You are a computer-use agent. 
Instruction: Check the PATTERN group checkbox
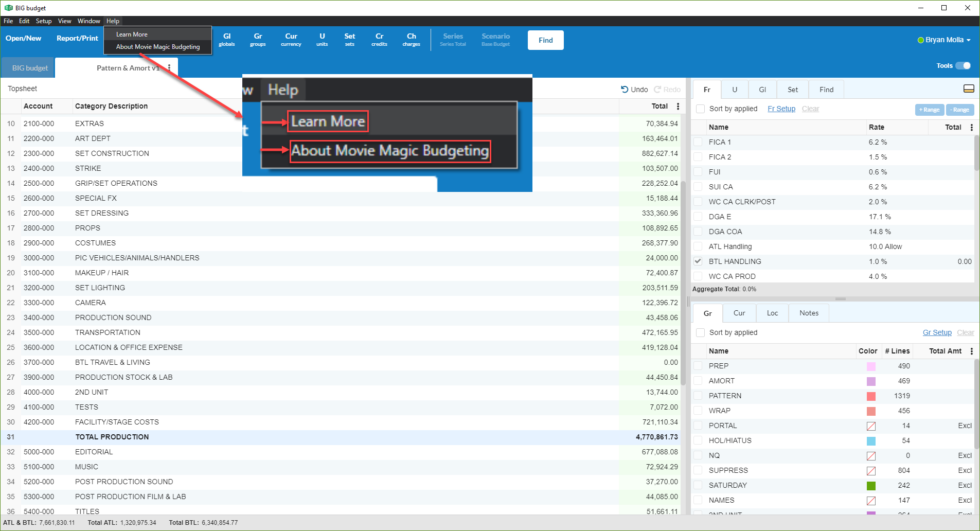[698, 396]
